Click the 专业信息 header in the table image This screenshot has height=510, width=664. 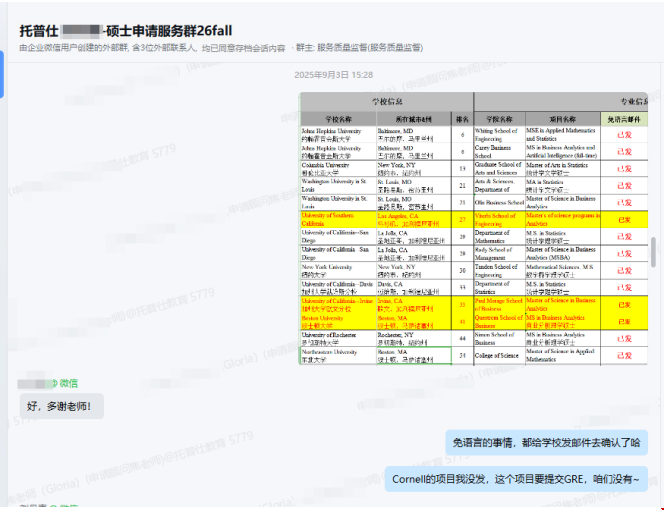(x=628, y=101)
